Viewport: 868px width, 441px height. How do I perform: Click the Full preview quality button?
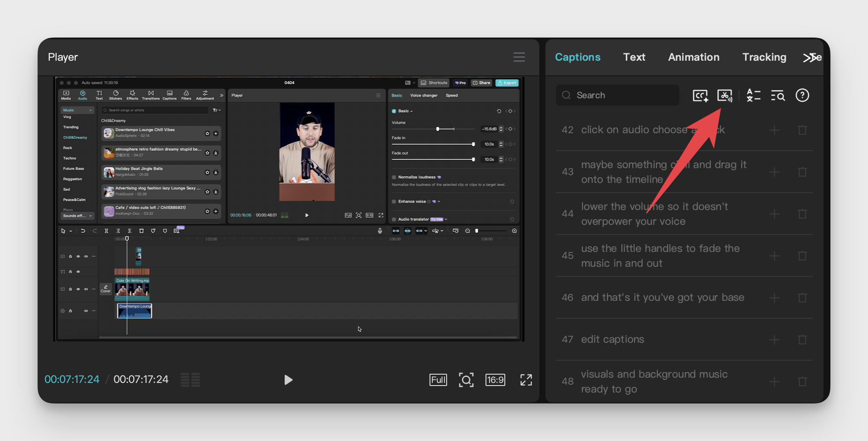[438, 380]
